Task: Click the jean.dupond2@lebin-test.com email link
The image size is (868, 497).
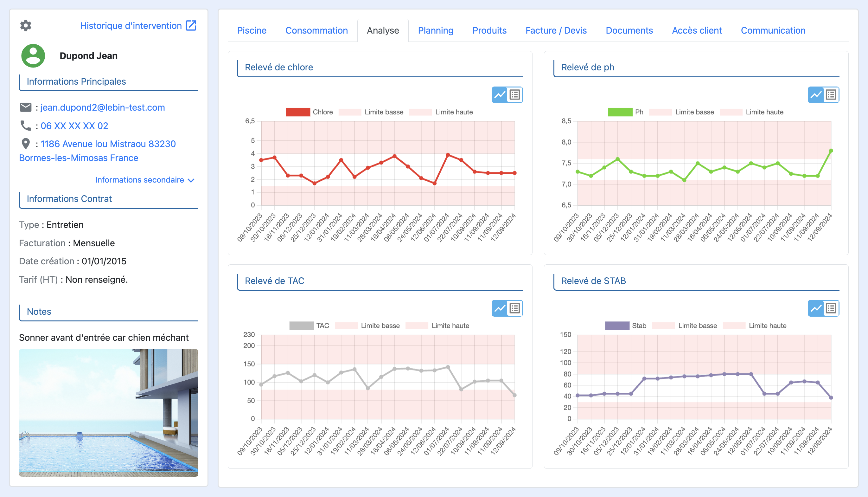Action: [x=103, y=107]
